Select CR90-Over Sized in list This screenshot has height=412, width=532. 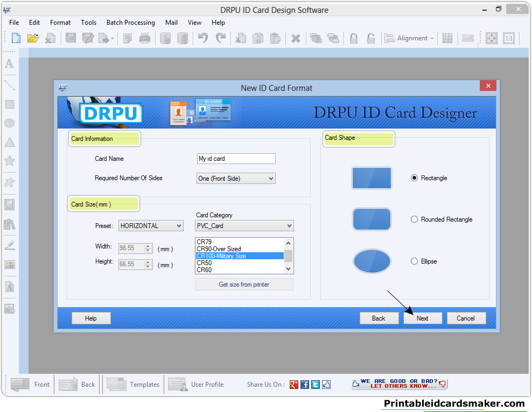tap(240, 249)
